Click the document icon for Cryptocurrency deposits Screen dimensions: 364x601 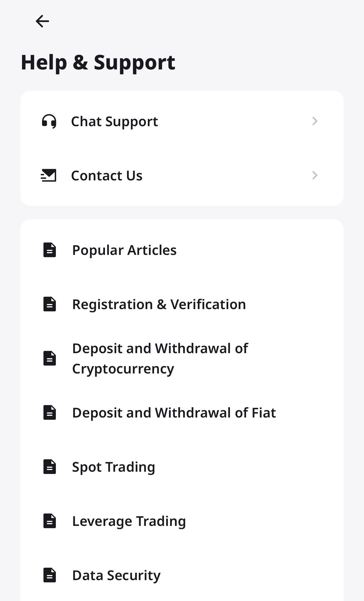point(50,358)
